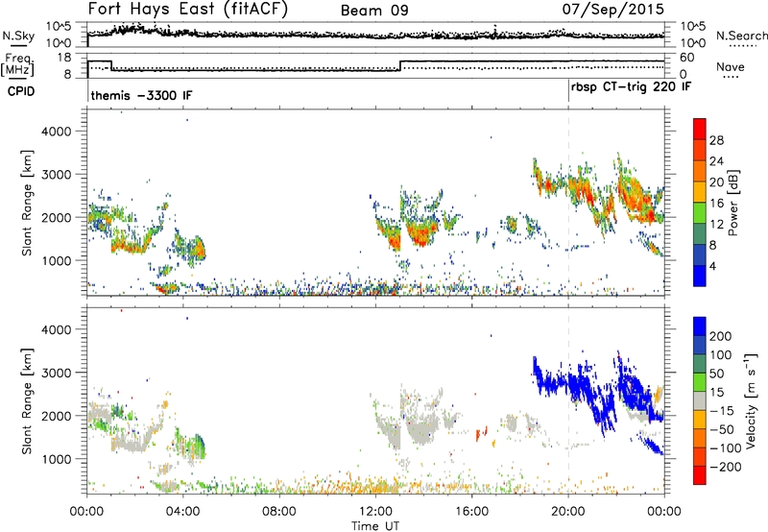Click the frequency step-up near 13:00
This screenshot has height=532, width=768.
tap(400, 65)
